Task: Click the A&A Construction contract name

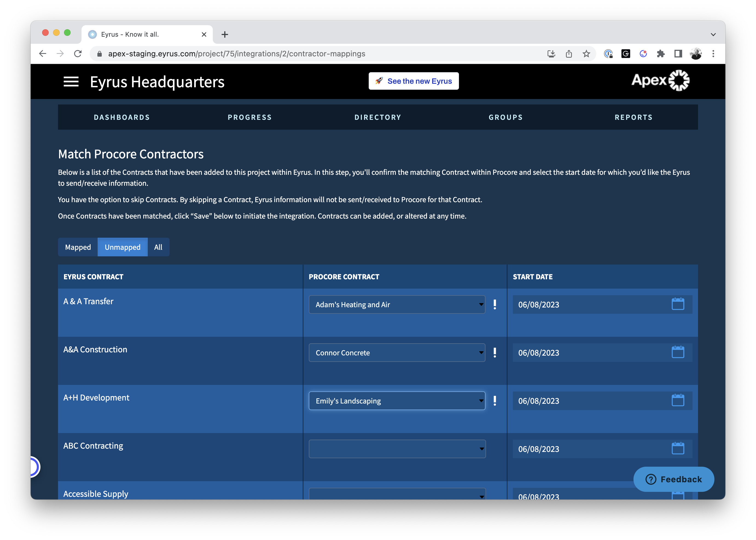Action: [x=95, y=350]
